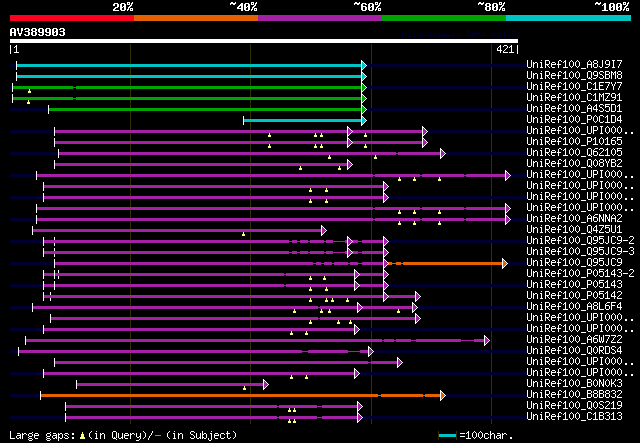Click the orange ~40% identity legend segment

coord(196,18)
